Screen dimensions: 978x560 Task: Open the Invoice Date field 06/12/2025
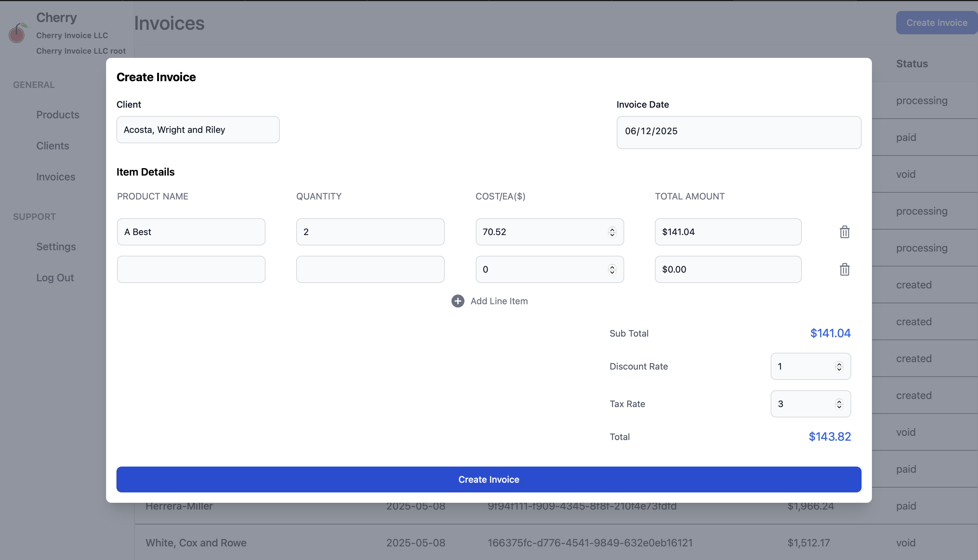pyautogui.click(x=739, y=132)
